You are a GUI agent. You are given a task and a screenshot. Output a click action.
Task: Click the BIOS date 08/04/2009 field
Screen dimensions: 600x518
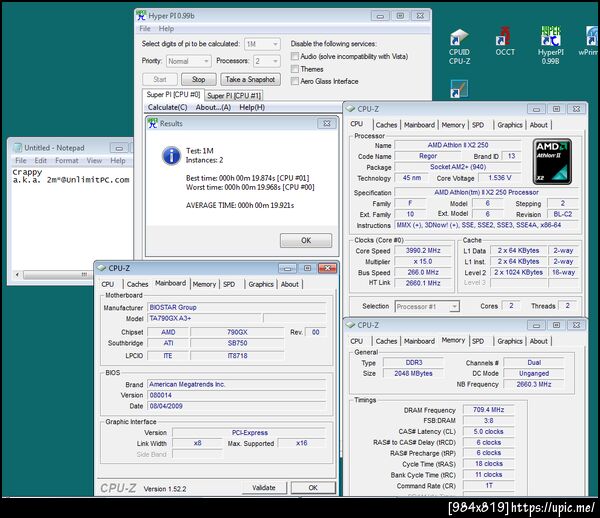(236, 406)
